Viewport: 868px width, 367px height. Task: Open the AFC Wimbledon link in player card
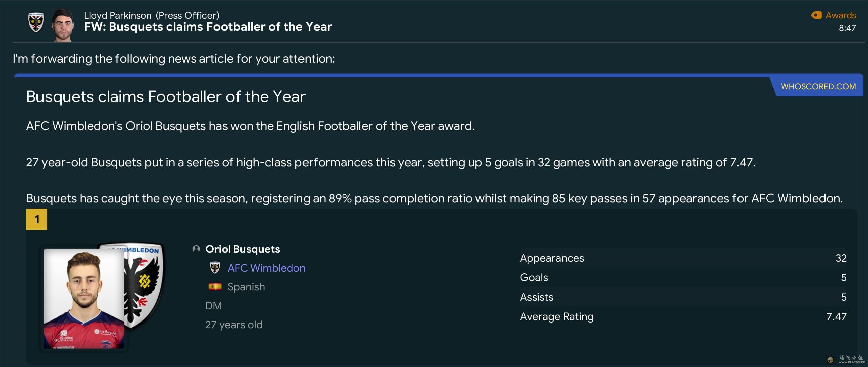(x=266, y=268)
